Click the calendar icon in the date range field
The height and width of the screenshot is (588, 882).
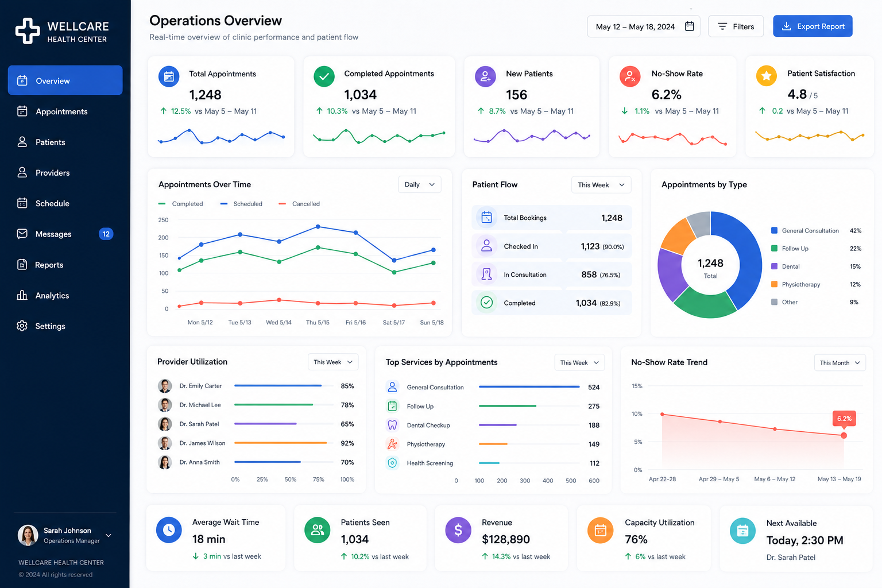(x=690, y=26)
